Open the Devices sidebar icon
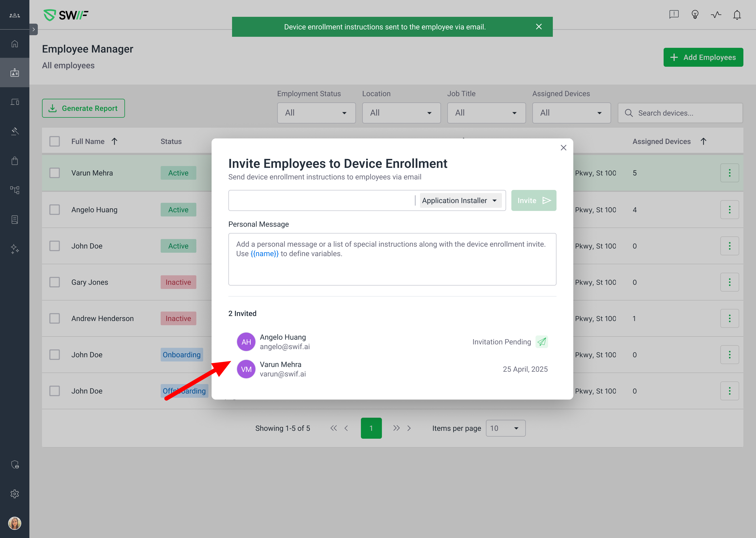This screenshot has width=756, height=538. click(x=14, y=102)
